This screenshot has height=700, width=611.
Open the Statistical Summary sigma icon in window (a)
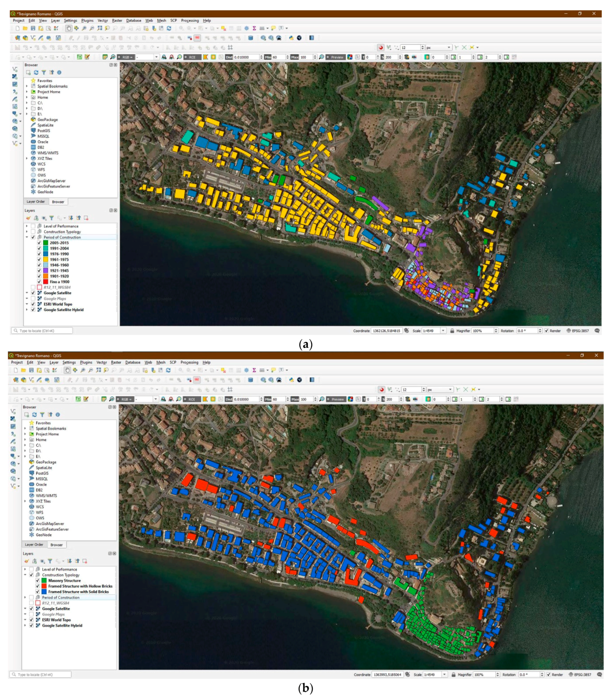pyautogui.click(x=254, y=28)
